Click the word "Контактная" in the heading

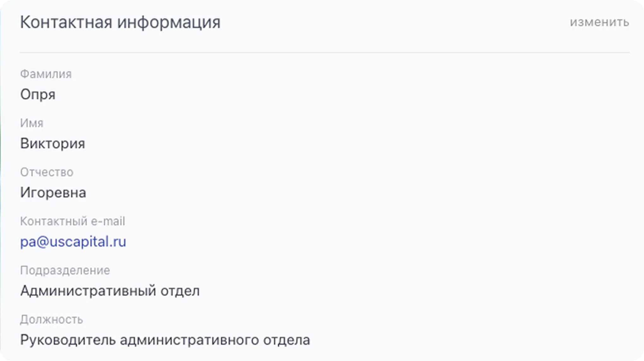(66, 22)
